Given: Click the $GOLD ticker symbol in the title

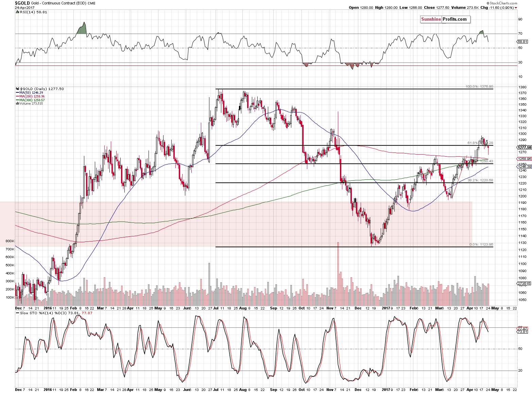Looking at the screenshot, I should tap(22, 3).
